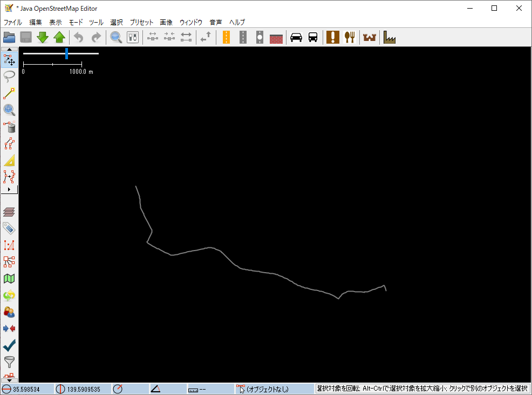532x395 pixels.
Task: Select the lasso selection tool
Action: point(9,77)
